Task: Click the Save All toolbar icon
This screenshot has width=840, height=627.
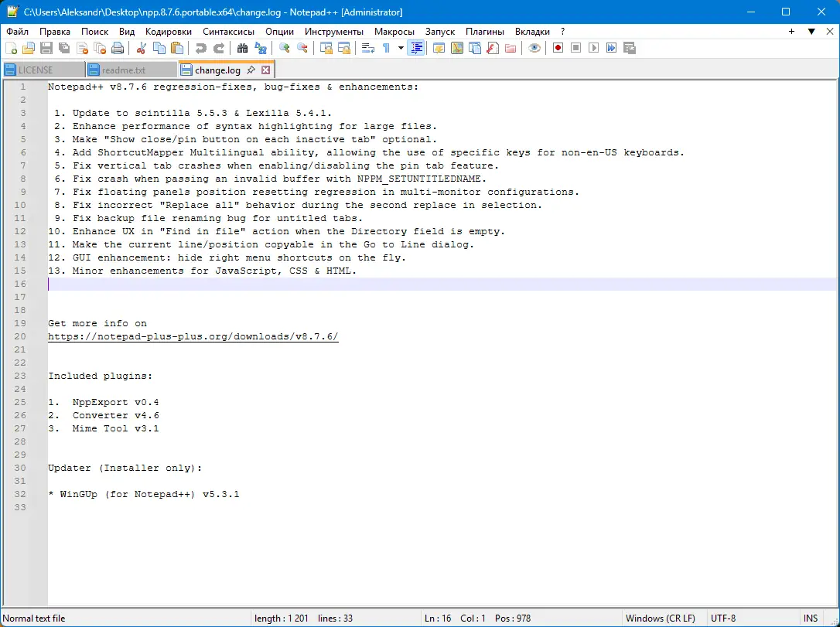Action: pyautogui.click(x=64, y=48)
